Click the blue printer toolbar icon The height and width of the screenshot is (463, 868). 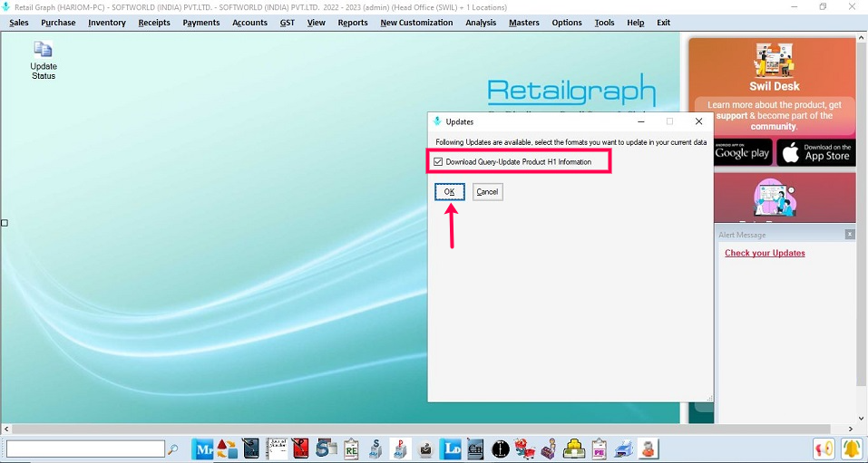pyautogui.click(x=624, y=449)
